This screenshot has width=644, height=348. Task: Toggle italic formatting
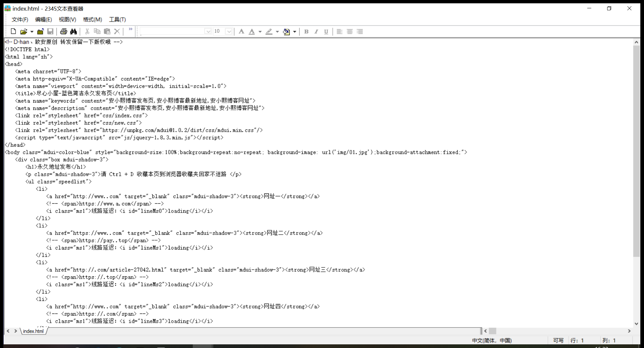[x=316, y=32]
